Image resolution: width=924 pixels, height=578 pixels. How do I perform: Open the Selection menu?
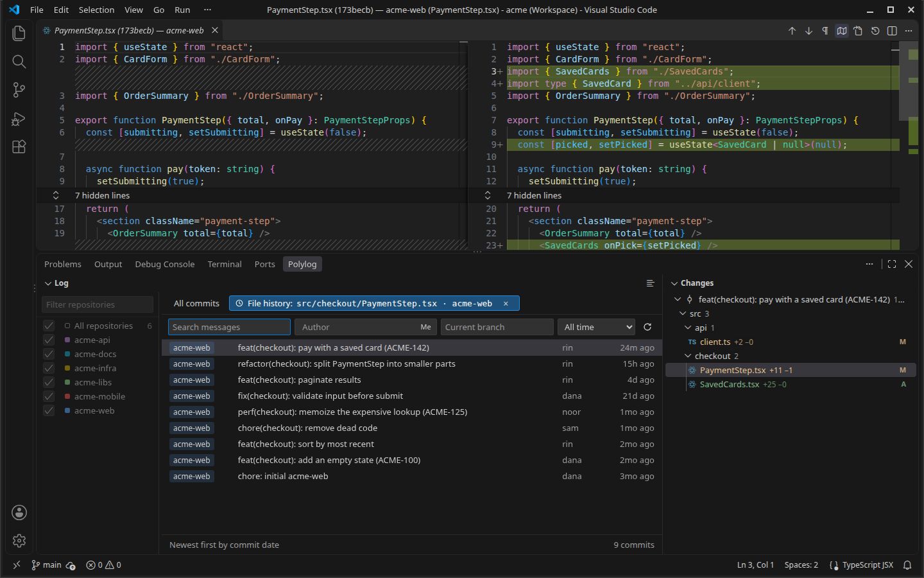coord(96,10)
